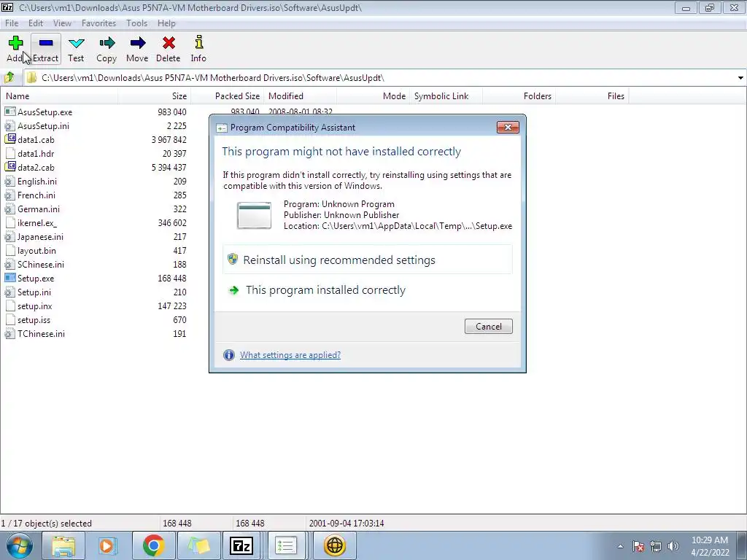Screen dimensions: 747x560
Task: Choose This program installed correctly
Action: (x=368, y=290)
